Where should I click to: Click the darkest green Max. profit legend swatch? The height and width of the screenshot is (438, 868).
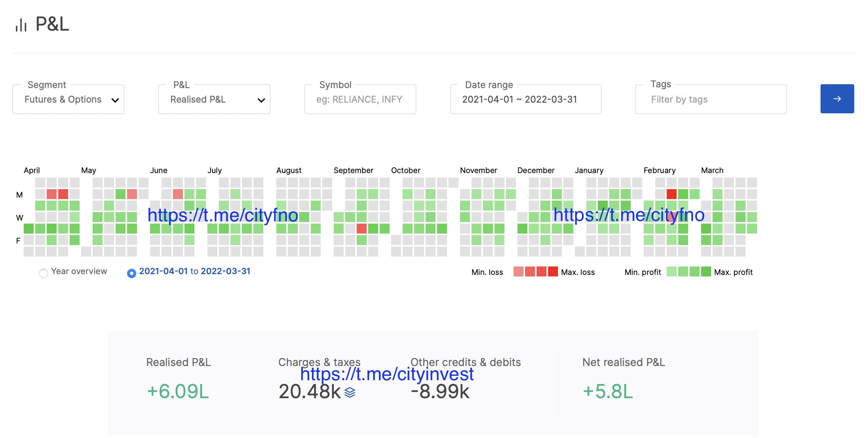(x=706, y=271)
